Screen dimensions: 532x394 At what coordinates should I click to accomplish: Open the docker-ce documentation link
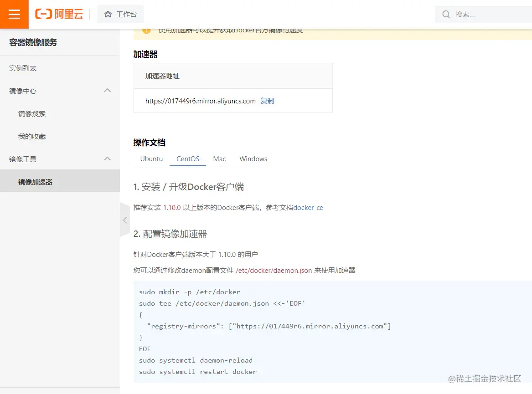coord(308,208)
